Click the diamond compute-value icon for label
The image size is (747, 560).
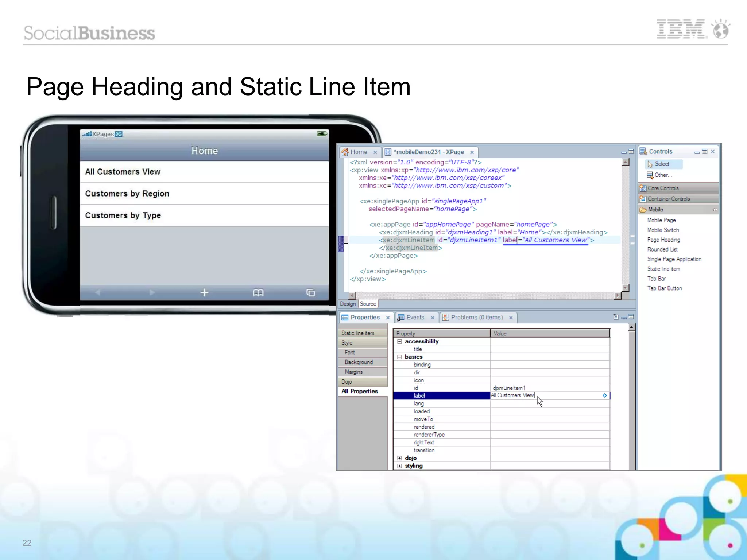tap(605, 396)
